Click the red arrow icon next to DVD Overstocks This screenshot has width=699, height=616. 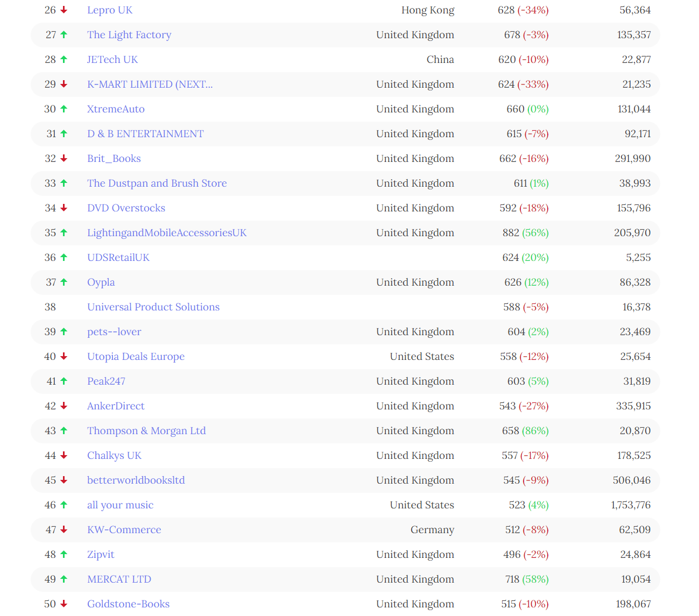click(x=63, y=208)
